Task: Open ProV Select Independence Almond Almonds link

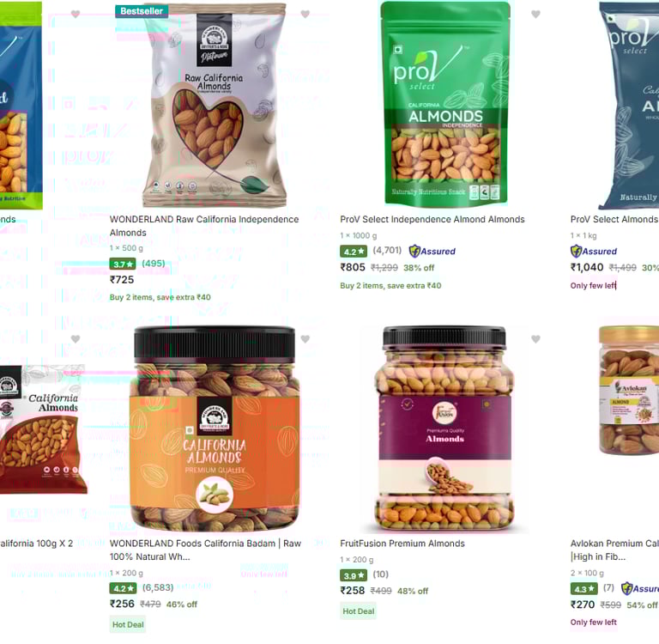Action: tap(432, 219)
